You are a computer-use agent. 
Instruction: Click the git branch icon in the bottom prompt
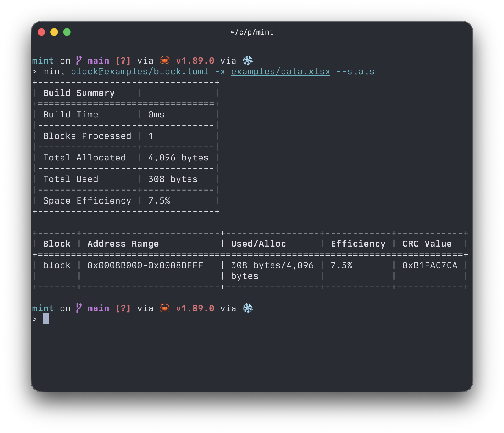tap(79, 308)
